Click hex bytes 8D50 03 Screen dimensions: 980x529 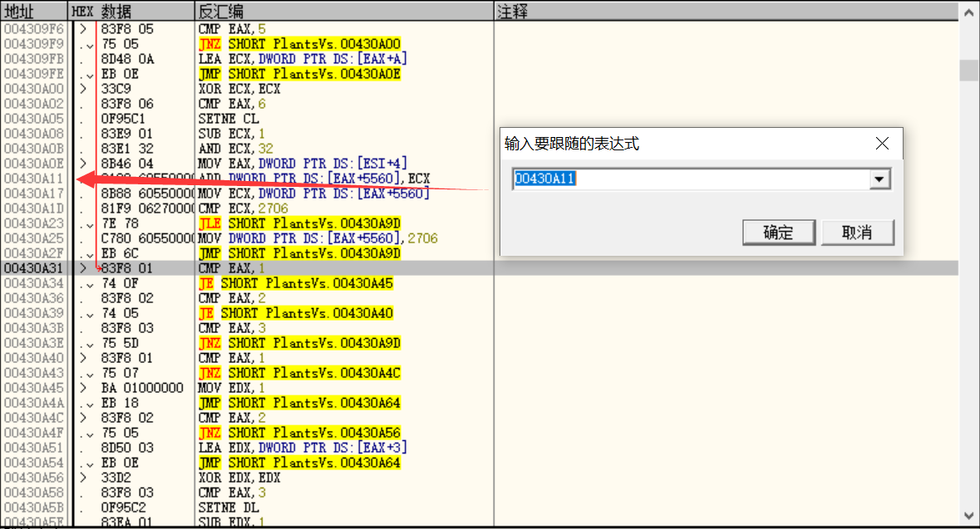tap(127, 448)
